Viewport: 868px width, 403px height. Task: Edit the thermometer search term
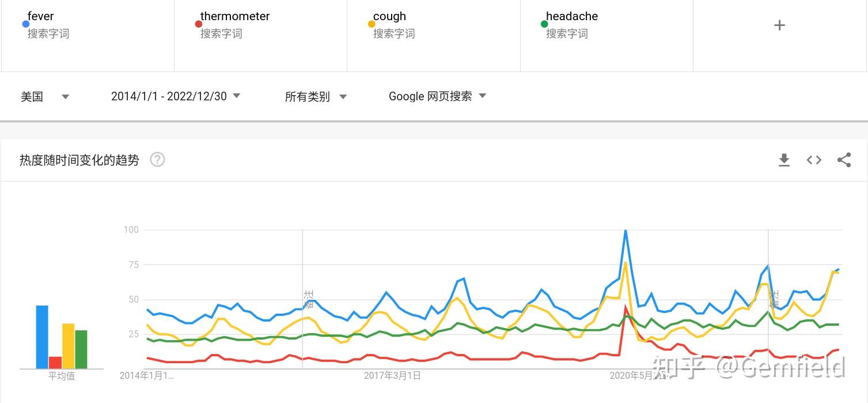260,25
